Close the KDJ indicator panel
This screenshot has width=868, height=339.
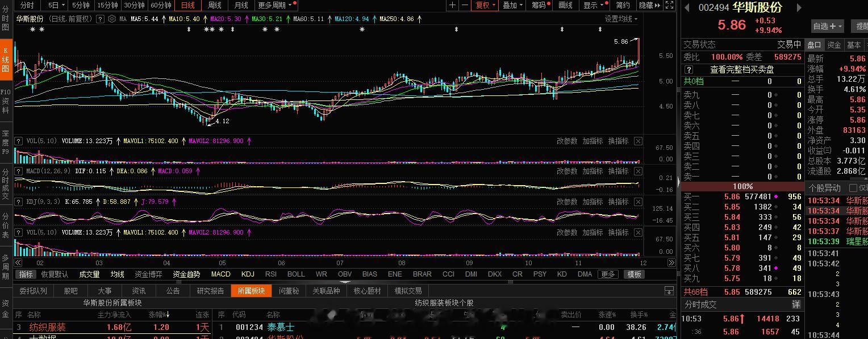pyautogui.click(x=638, y=202)
